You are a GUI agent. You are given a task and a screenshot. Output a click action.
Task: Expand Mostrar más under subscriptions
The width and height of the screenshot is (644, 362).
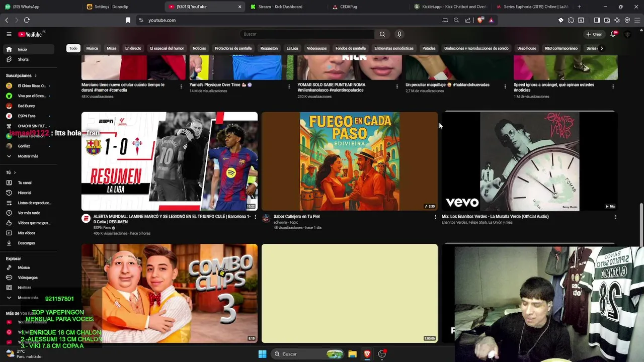click(28, 156)
